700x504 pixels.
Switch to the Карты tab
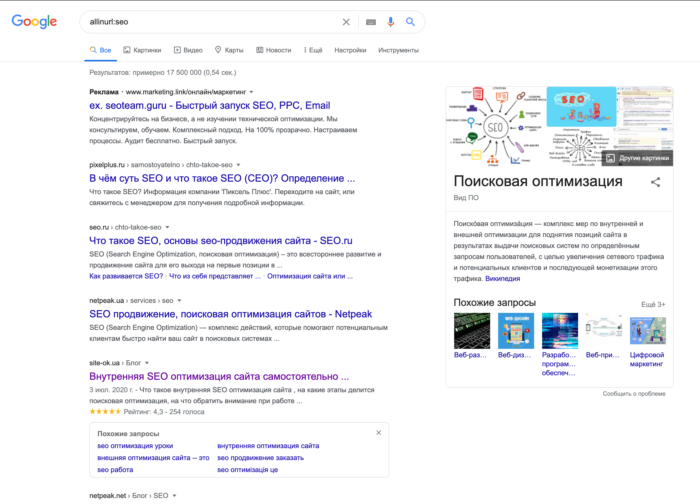[x=229, y=50]
